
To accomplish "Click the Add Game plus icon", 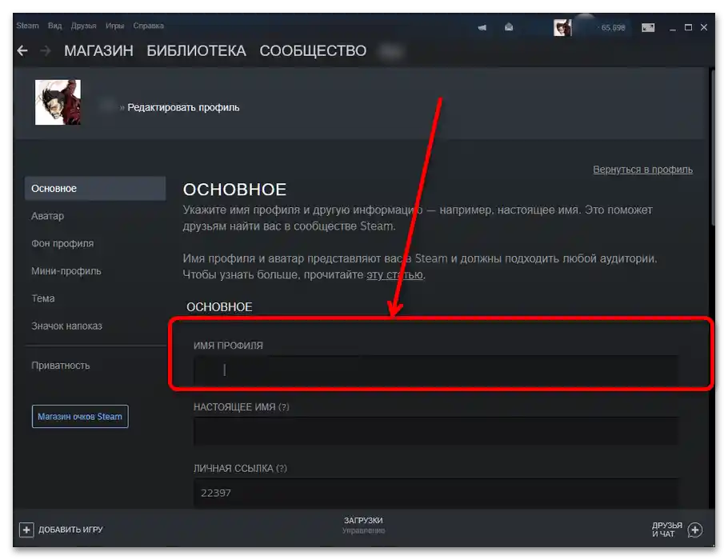I will 26,530.
